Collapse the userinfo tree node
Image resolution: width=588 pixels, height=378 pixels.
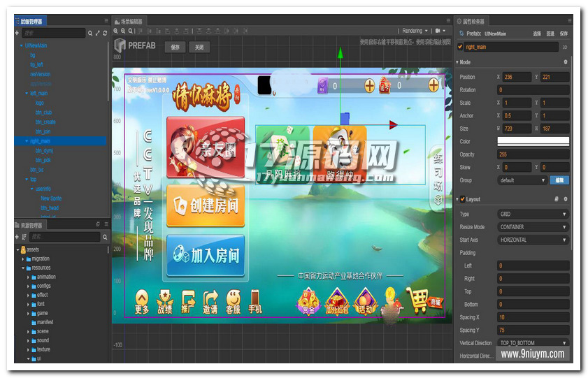click(x=32, y=189)
